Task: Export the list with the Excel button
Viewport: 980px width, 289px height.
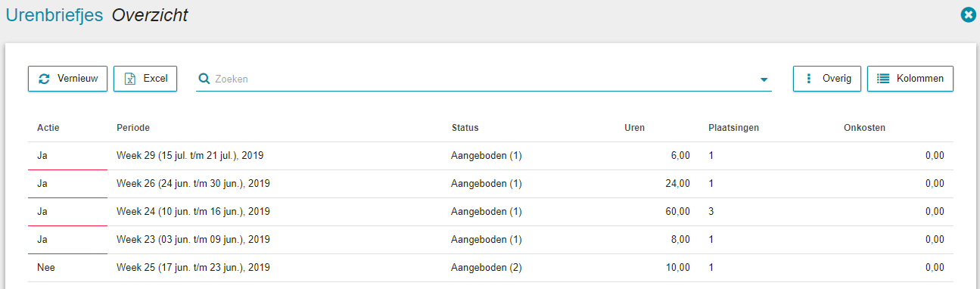Action: 145,79
